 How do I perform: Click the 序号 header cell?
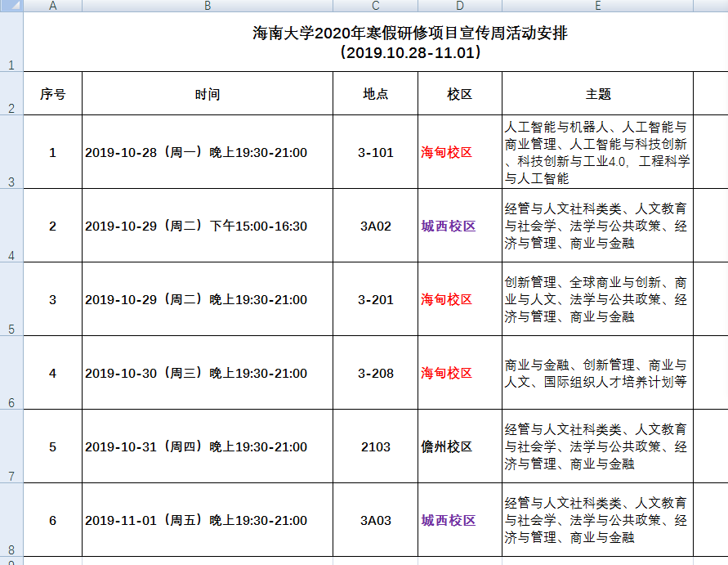pyautogui.click(x=52, y=93)
